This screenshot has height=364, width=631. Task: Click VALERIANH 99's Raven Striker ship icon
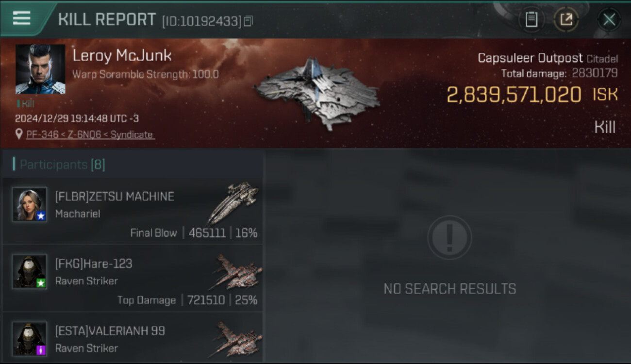point(237,339)
